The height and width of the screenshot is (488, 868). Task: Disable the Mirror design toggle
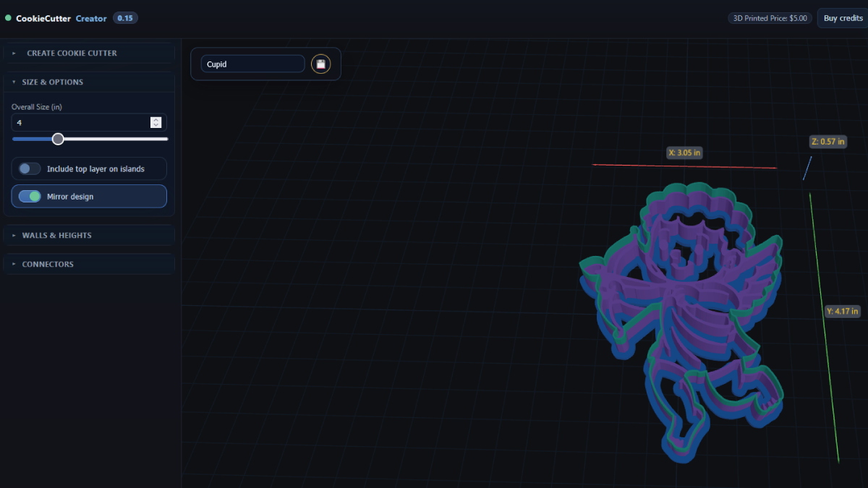pos(31,196)
